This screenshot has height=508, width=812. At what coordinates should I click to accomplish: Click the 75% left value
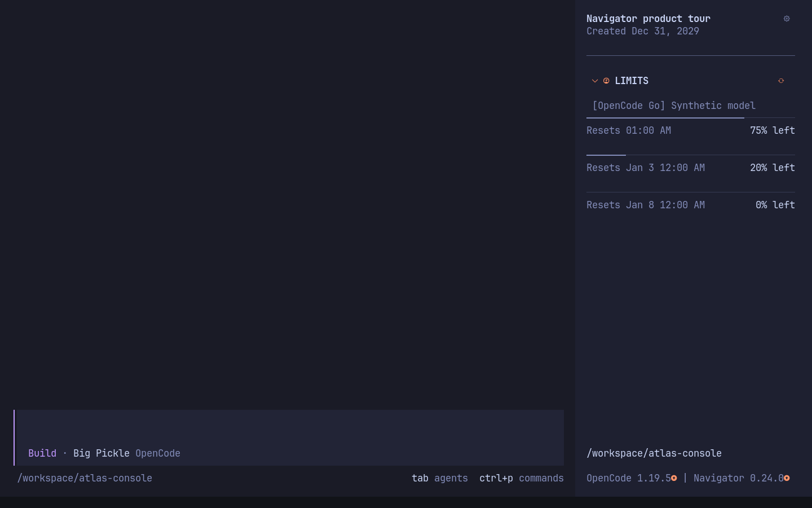[773, 130]
